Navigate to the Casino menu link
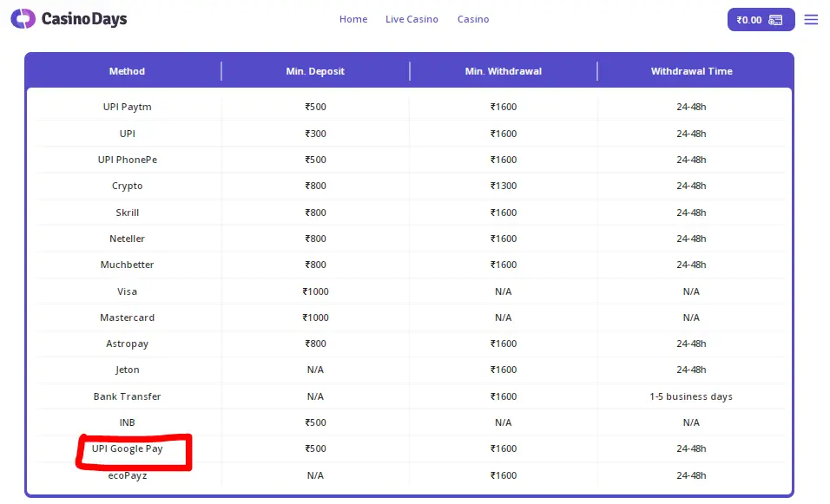The height and width of the screenshot is (504, 830). pos(473,19)
